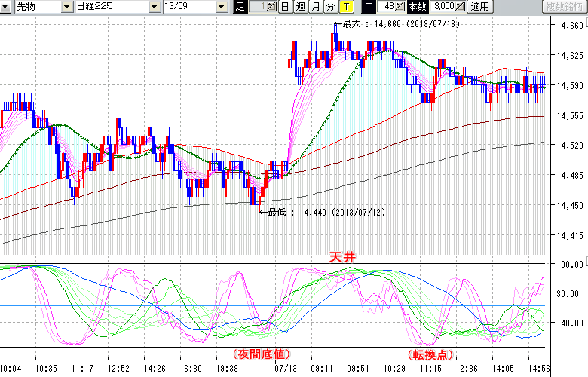Click the 複数銘柄 button
Image resolution: width=588 pixels, height=377 pixels.
click(564, 7)
